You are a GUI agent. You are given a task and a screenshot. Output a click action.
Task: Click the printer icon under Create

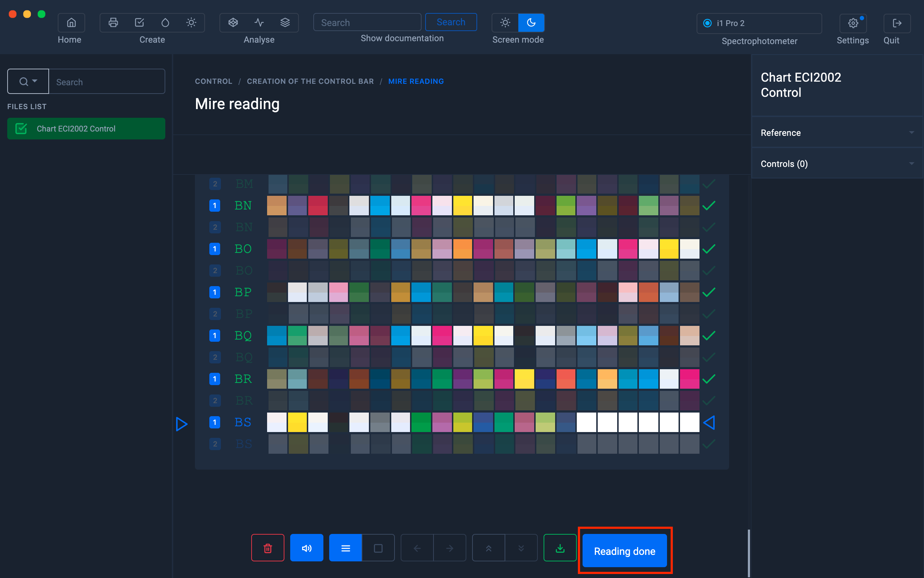(x=113, y=22)
